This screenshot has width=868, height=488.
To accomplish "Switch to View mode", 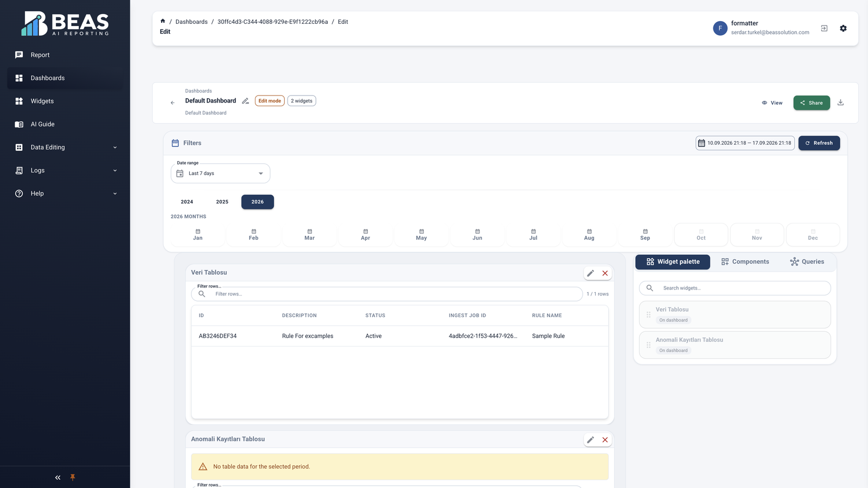I will point(772,103).
